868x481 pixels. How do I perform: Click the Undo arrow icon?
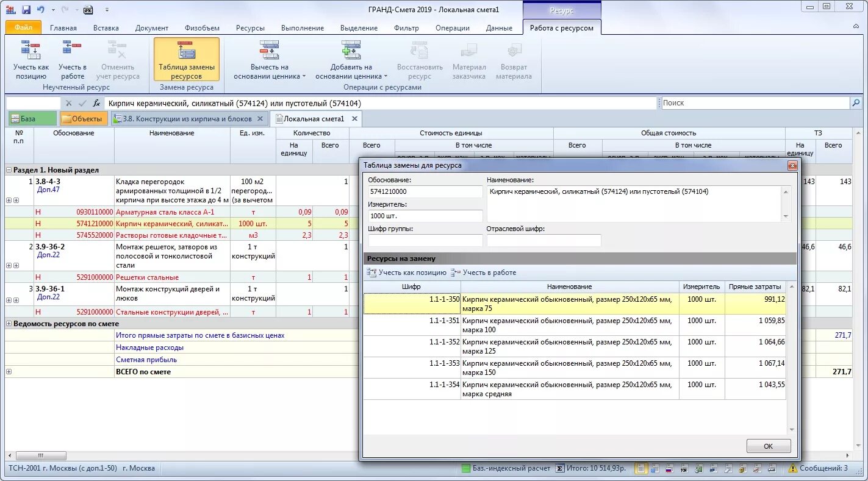click(41, 9)
